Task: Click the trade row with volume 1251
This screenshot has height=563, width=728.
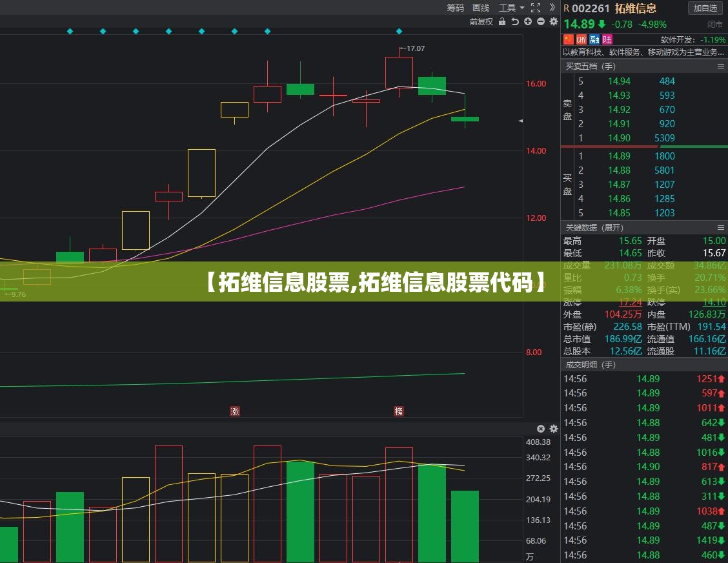Action: tap(645, 379)
